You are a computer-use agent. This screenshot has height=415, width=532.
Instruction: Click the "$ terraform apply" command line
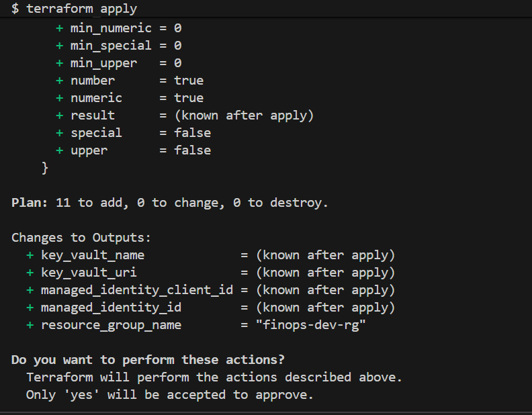(74, 9)
